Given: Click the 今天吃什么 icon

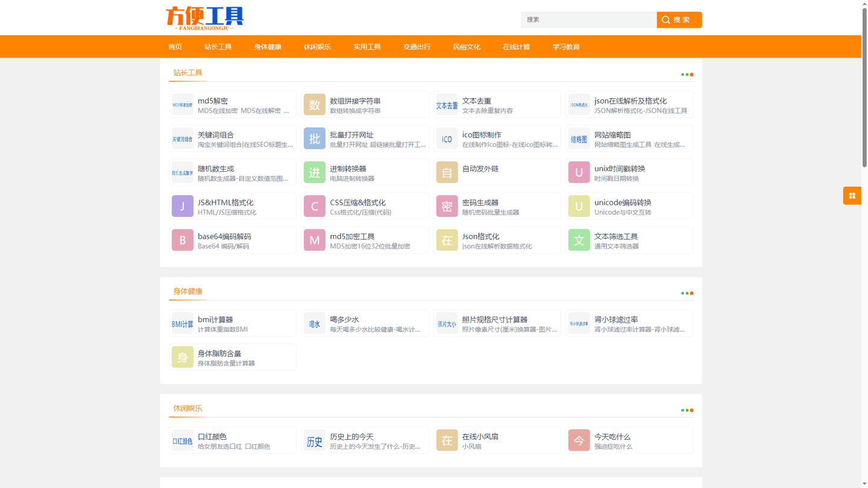Looking at the screenshot, I should click(x=579, y=440).
